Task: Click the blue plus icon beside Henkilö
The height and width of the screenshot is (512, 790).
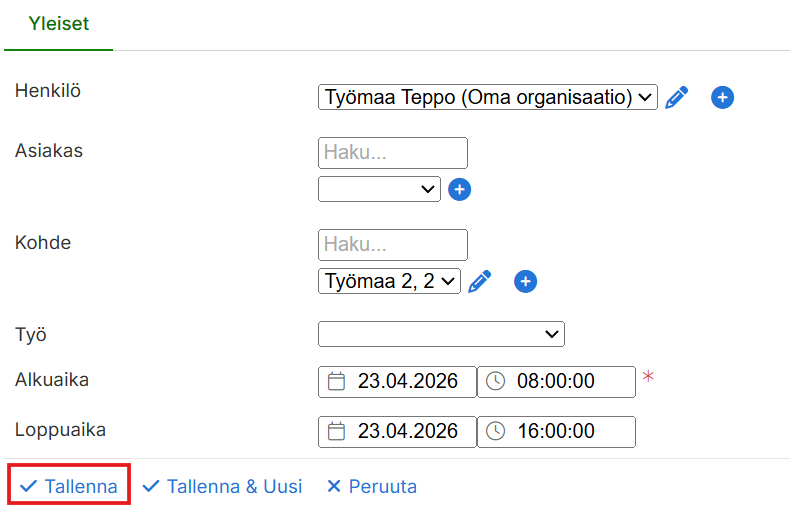Action: pyautogui.click(x=723, y=97)
